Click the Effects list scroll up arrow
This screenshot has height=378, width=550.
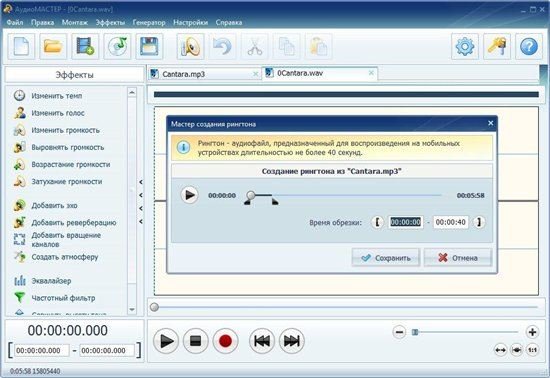[132, 92]
